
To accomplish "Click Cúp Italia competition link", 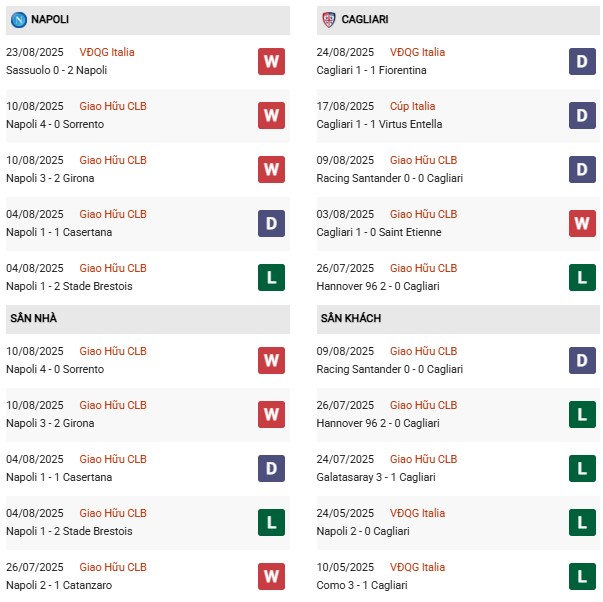I will pyautogui.click(x=412, y=106).
